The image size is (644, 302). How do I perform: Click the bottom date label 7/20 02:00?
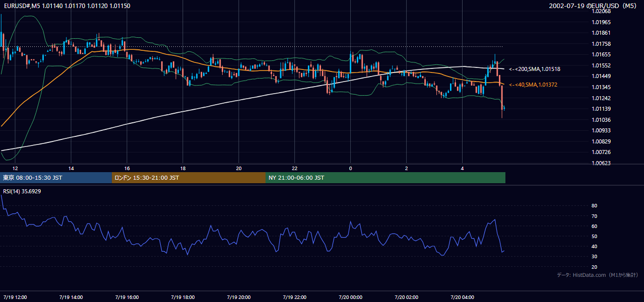407,297
